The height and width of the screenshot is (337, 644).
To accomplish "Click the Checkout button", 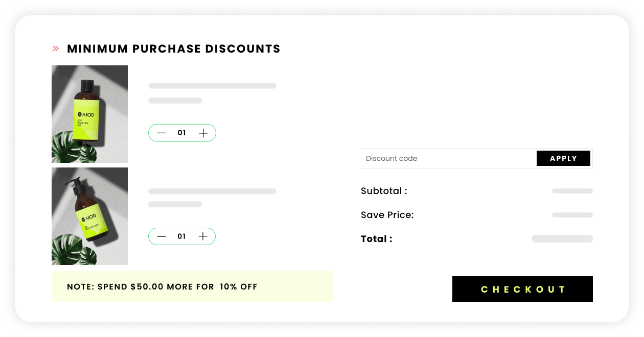I will (522, 289).
